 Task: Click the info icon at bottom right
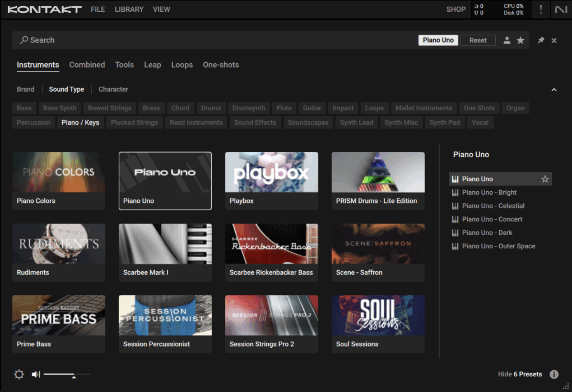(x=554, y=374)
